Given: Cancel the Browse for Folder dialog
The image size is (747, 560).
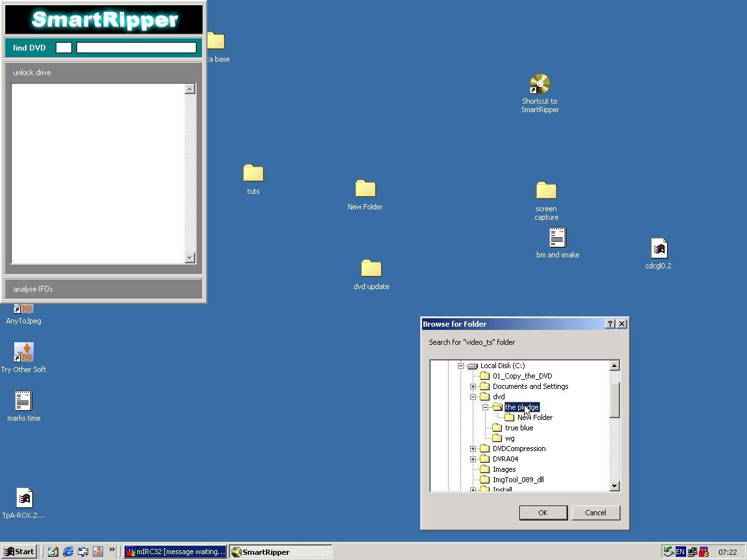Looking at the screenshot, I should coord(595,513).
